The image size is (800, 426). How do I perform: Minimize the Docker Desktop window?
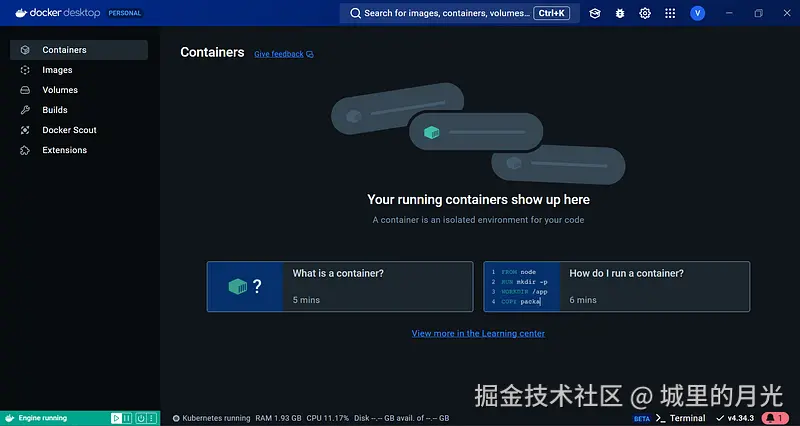coord(729,13)
